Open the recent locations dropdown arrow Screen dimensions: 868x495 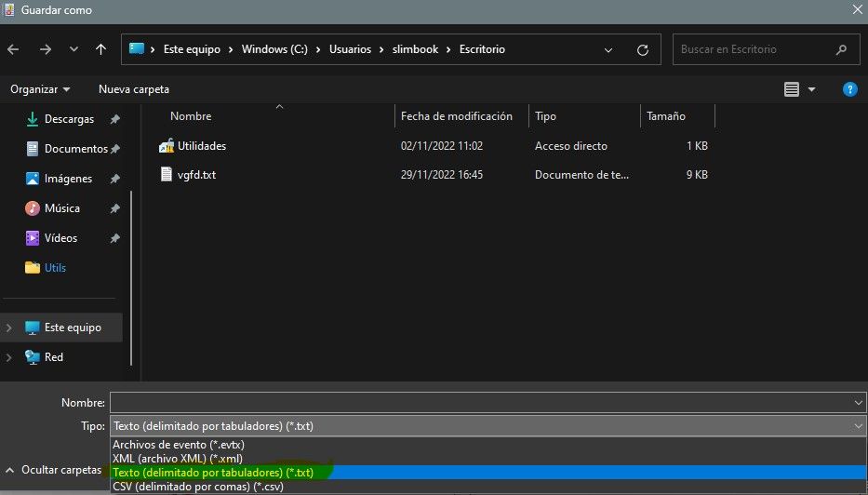tap(73, 49)
